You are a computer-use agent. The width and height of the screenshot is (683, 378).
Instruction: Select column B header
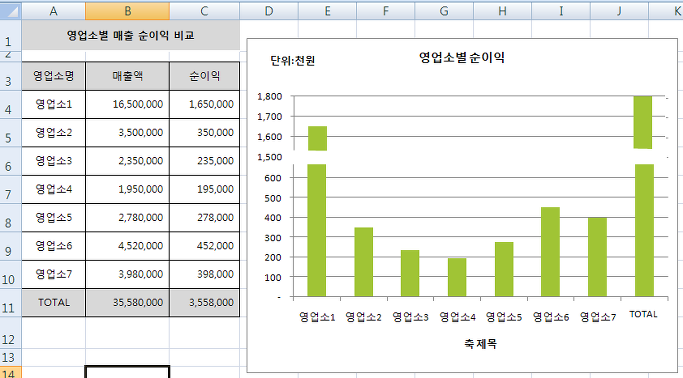128,11
